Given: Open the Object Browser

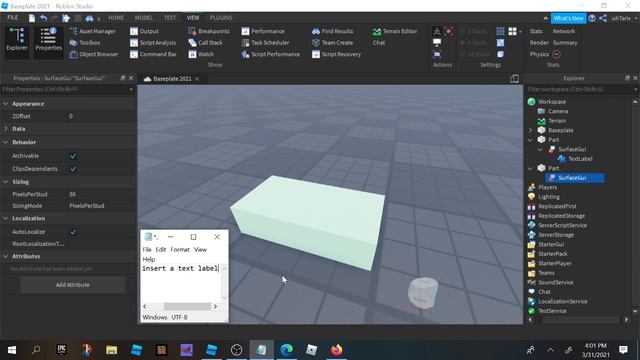Looking at the screenshot, I should pos(93,54).
